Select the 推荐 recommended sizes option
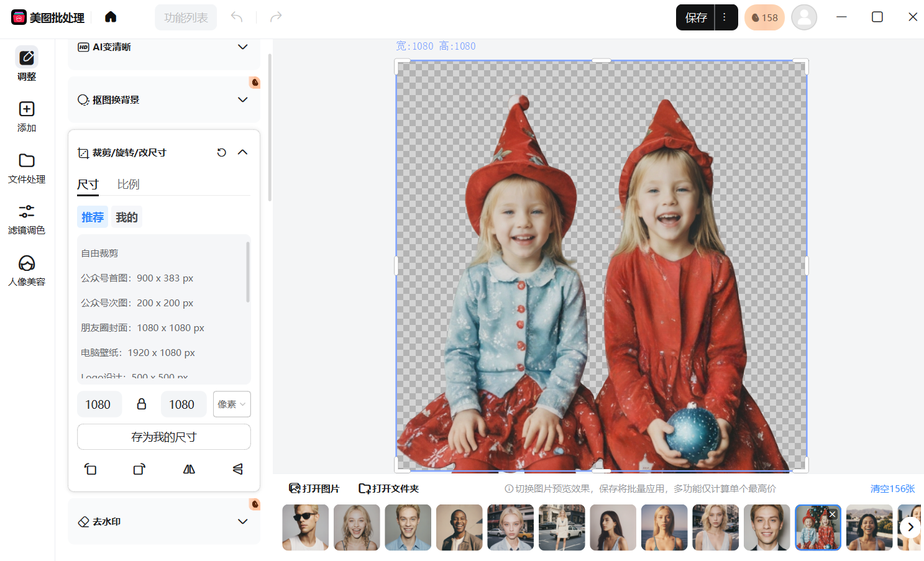The width and height of the screenshot is (924, 561). (x=93, y=217)
